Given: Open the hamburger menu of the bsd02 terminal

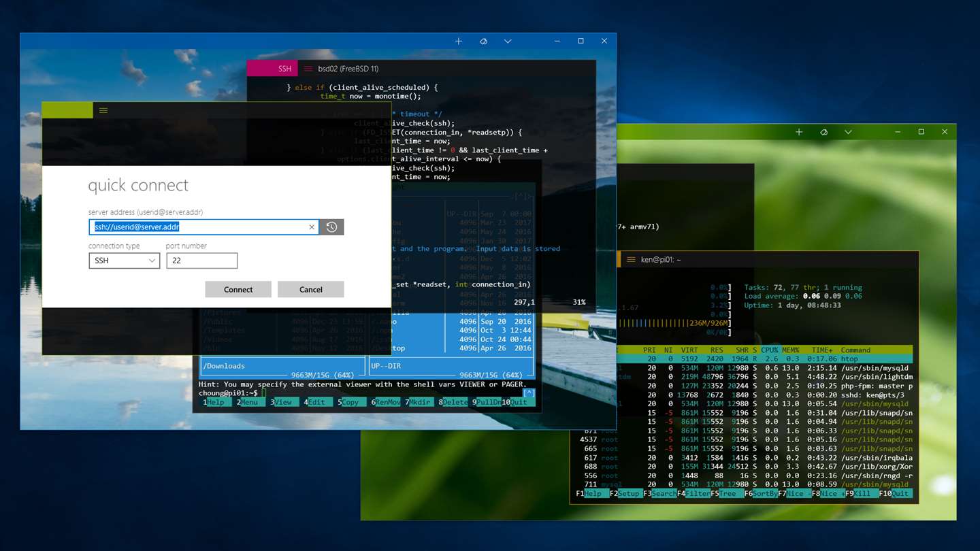Looking at the screenshot, I should 308,69.
